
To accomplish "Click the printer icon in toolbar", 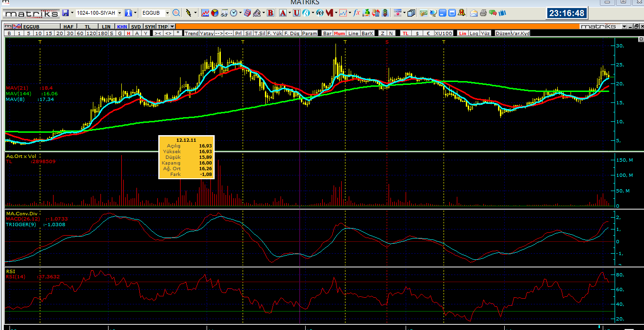I will coord(483,13).
